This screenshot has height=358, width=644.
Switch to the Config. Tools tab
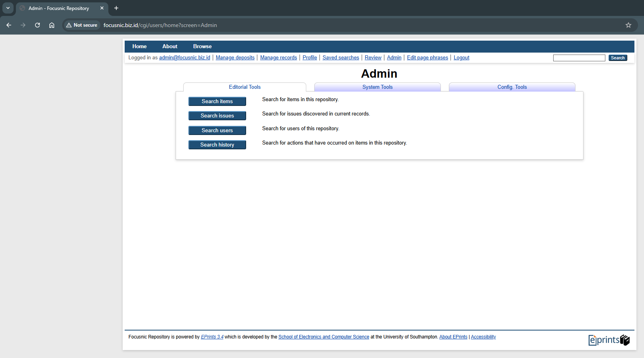coord(512,87)
